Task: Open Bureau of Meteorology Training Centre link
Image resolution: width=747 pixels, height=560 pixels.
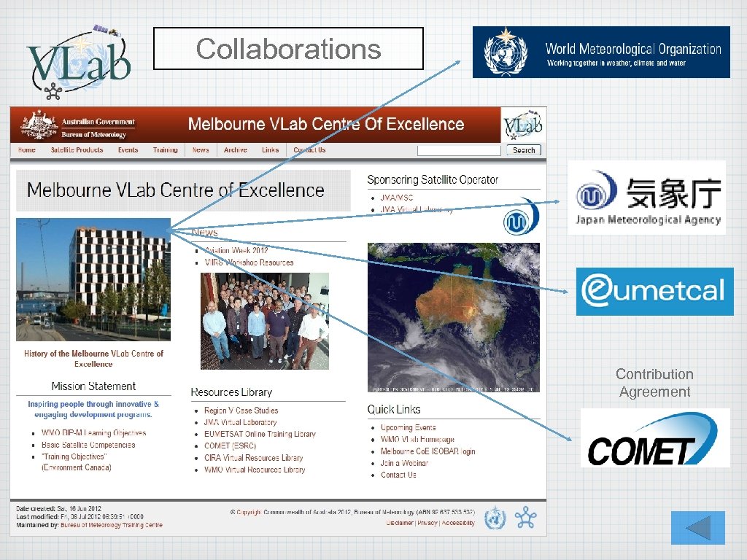Action: (112, 525)
